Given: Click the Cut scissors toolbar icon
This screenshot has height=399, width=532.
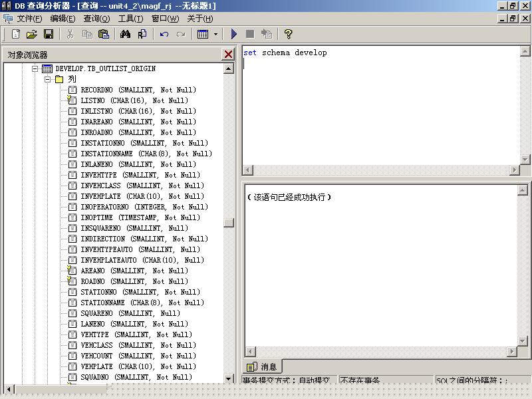Looking at the screenshot, I should 70,34.
